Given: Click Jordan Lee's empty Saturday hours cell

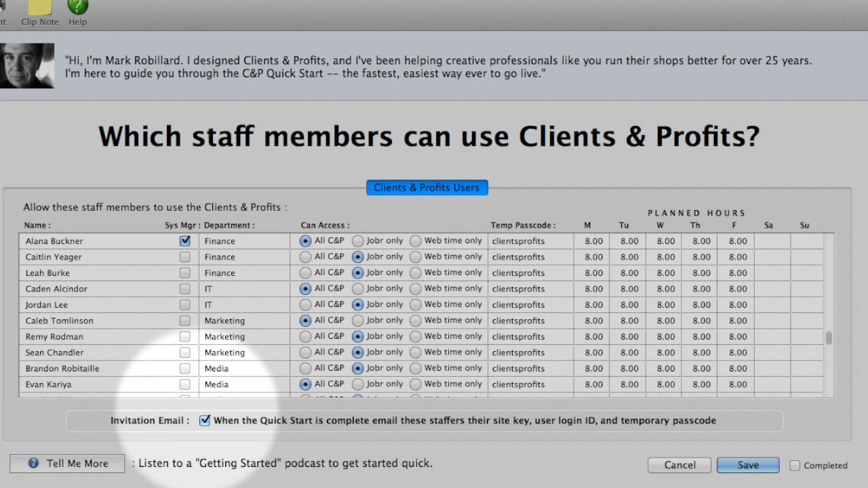Looking at the screenshot, I should [x=772, y=304].
